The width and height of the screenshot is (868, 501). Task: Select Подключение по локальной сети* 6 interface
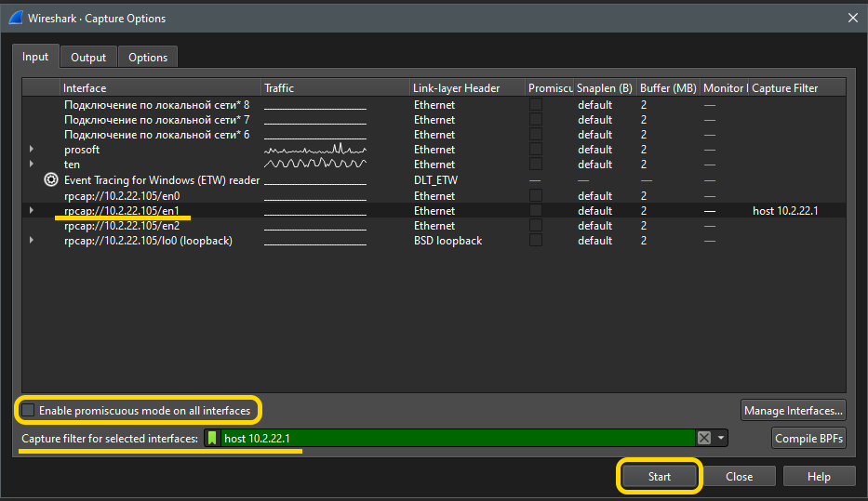point(156,135)
